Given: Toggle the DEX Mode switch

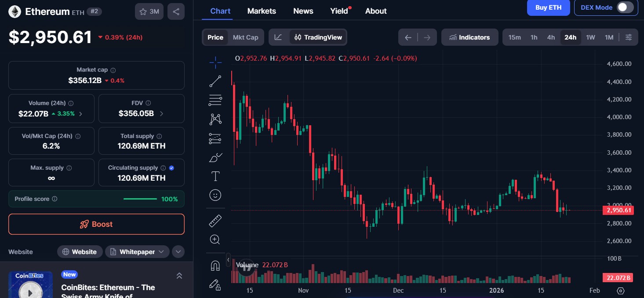Looking at the screenshot, I should tap(625, 7).
